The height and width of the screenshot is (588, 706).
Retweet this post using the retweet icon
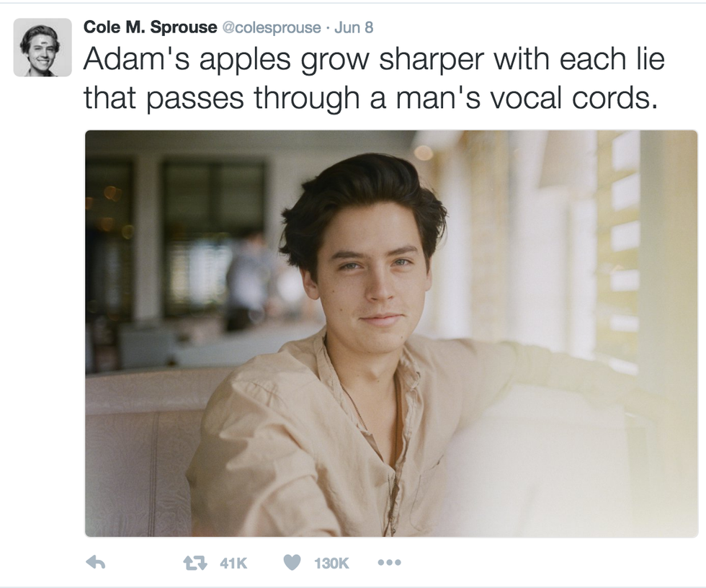tap(195, 562)
